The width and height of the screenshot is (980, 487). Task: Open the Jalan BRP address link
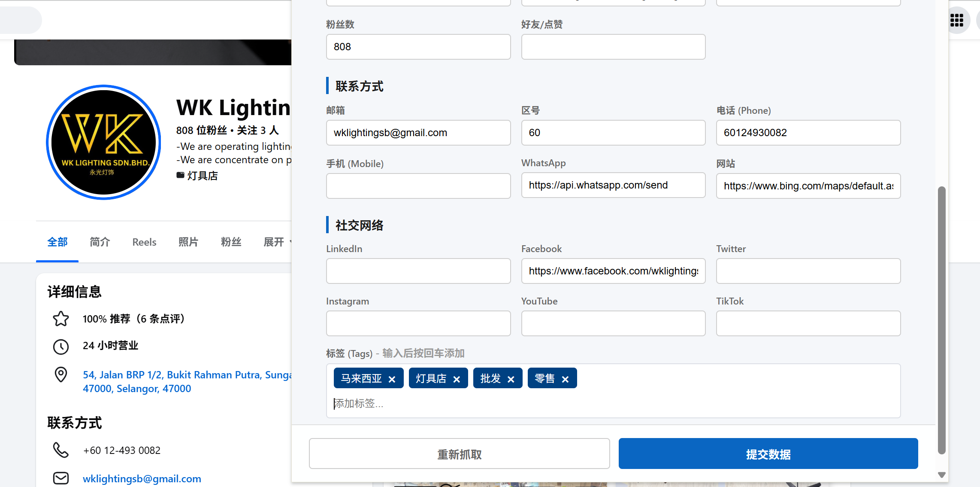187,381
